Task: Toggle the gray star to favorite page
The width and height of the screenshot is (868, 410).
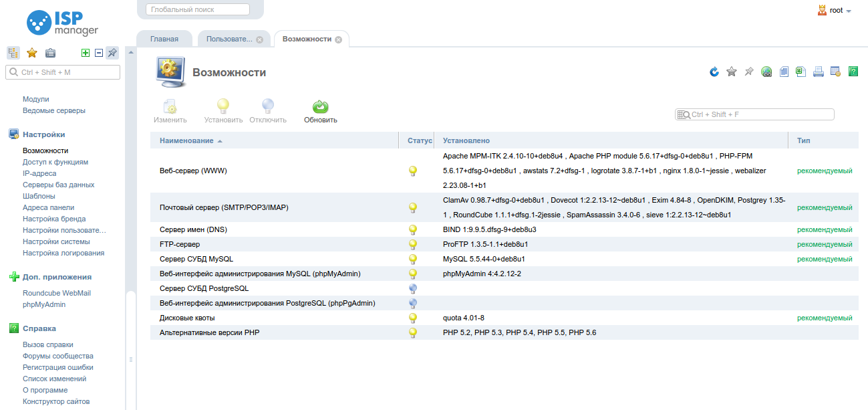Action: click(732, 72)
